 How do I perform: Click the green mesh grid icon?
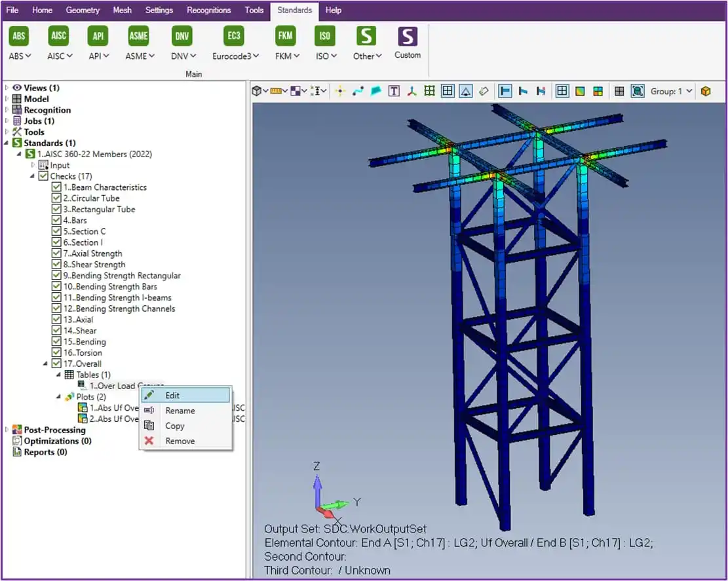click(x=429, y=91)
